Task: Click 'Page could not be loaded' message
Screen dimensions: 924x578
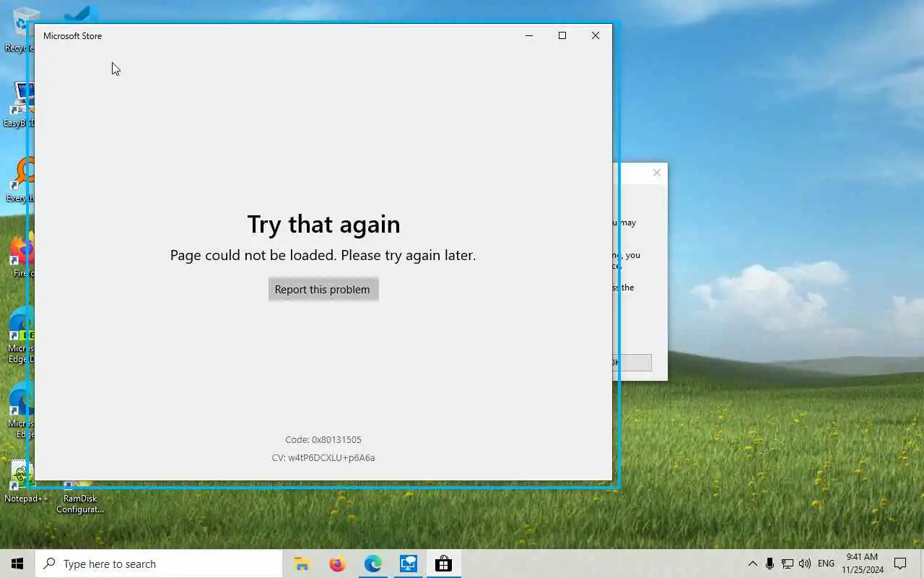Action: 323,255
